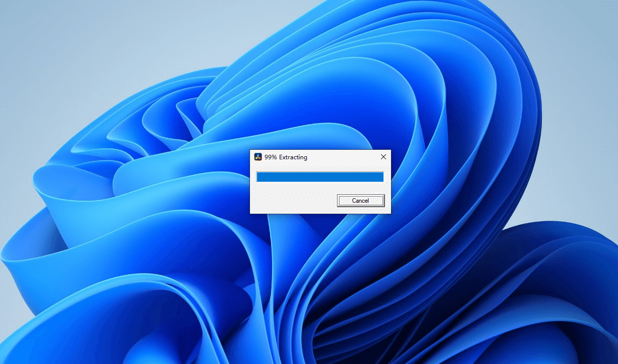The width and height of the screenshot is (618, 364).
Task: Click the DaVinci Resolve icon in the title bar
Action: point(258,157)
